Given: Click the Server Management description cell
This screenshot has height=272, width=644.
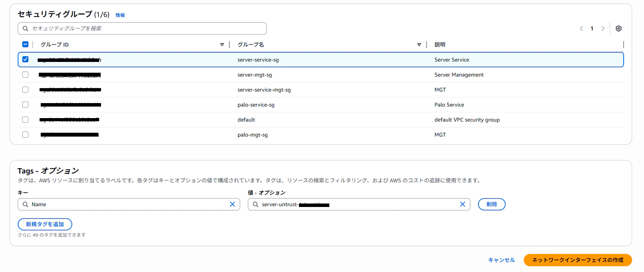Looking at the screenshot, I should [x=459, y=75].
